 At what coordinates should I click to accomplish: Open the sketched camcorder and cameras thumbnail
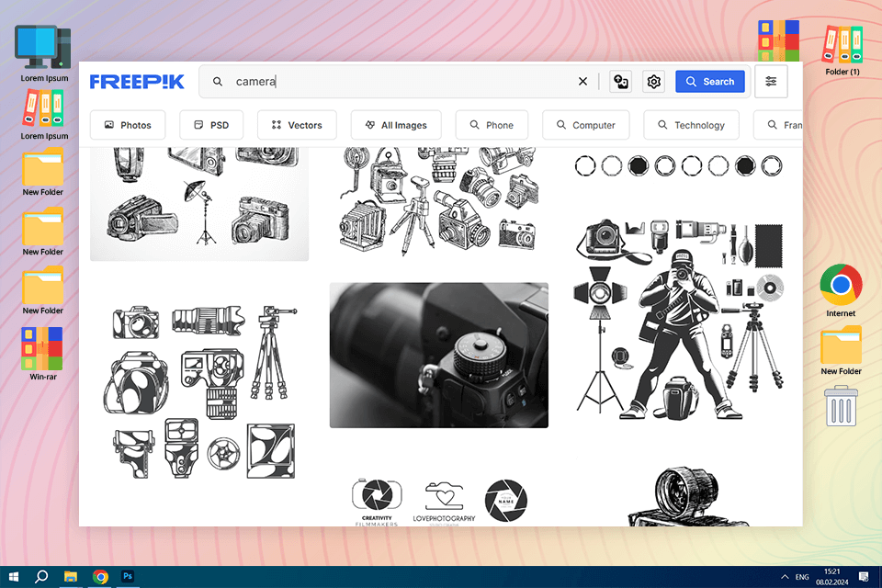pos(199,204)
